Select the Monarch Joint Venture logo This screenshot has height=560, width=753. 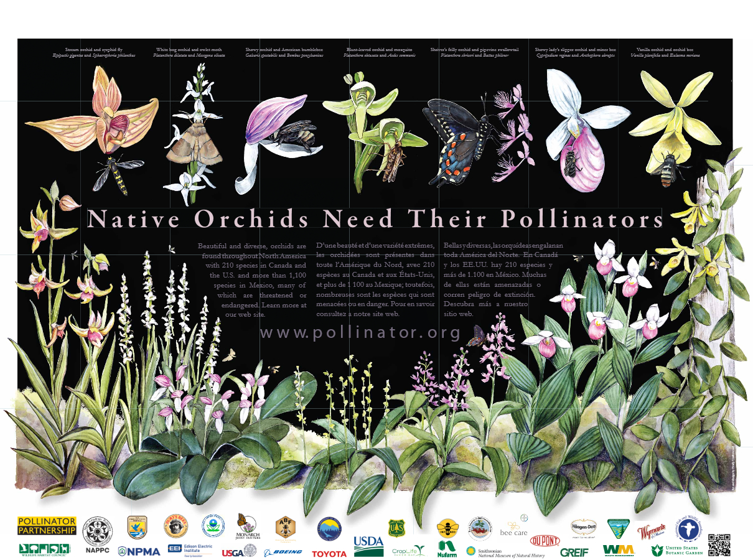coord(247,526)
